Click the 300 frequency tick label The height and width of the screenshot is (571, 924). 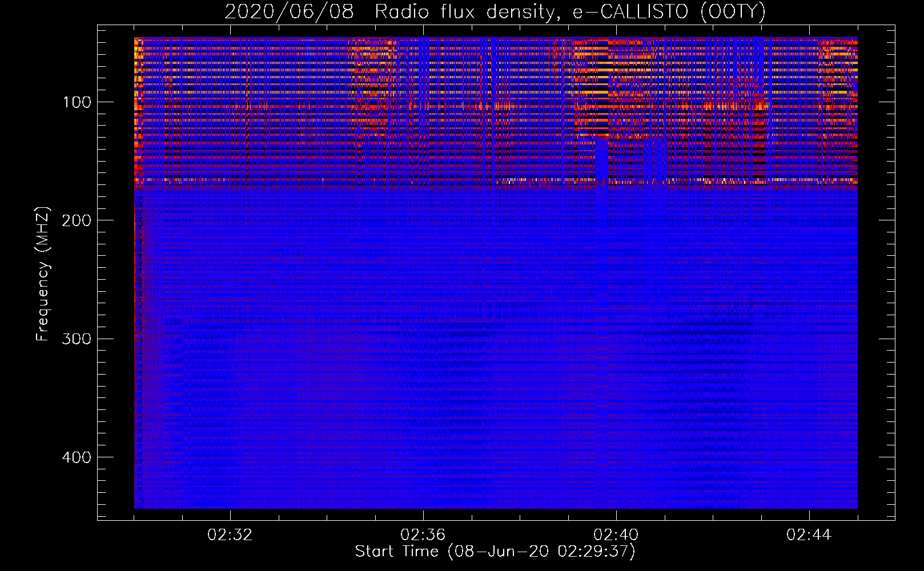coord(77,339)
